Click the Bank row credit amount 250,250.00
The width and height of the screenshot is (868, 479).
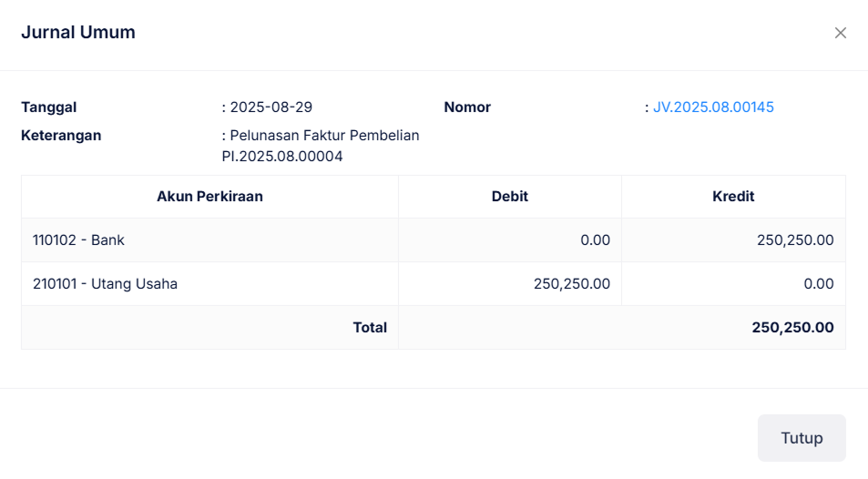pos(795,240)
